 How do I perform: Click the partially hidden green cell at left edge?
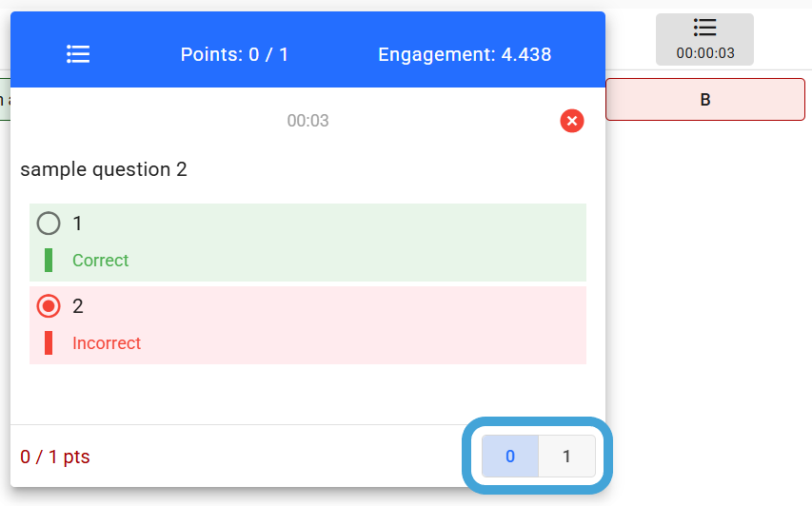click(x=5, y=99)
